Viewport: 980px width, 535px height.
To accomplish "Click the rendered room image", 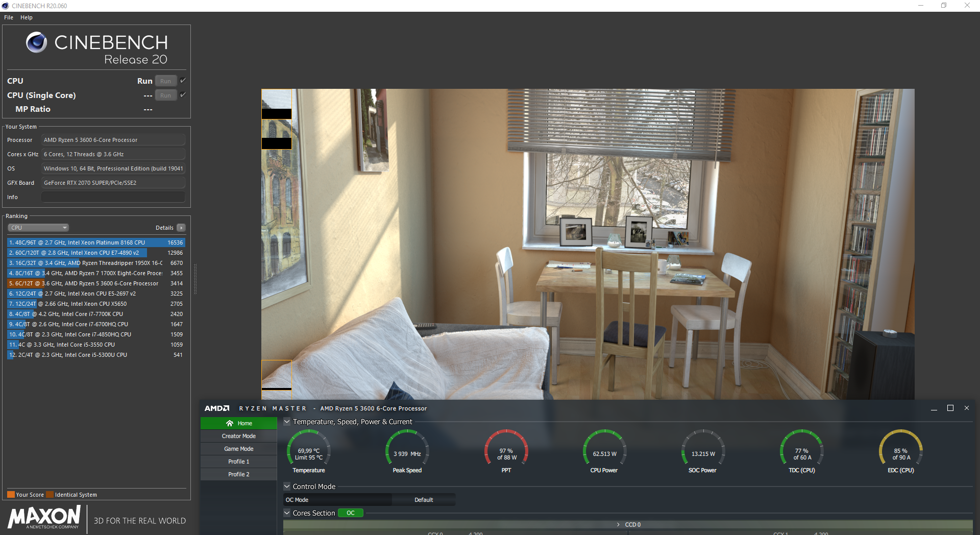I will pyautogui.click(x=588, y=244).
